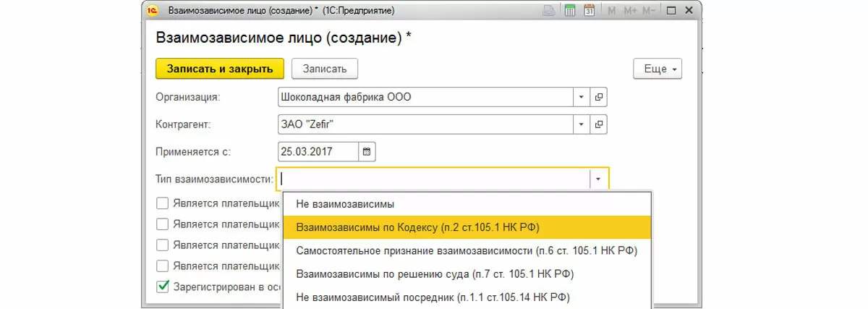Select Взаимозависимы по решению суда option
Image resolution: width=868 pixels, height=309 pixels.
[x=467, y=274]
